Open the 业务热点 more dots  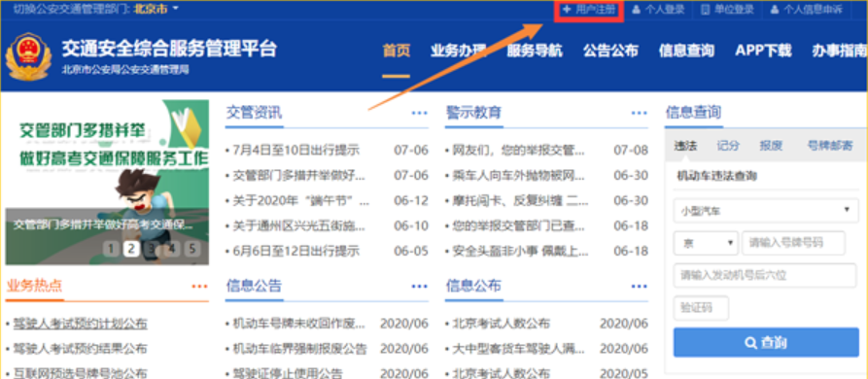point(200,286)
